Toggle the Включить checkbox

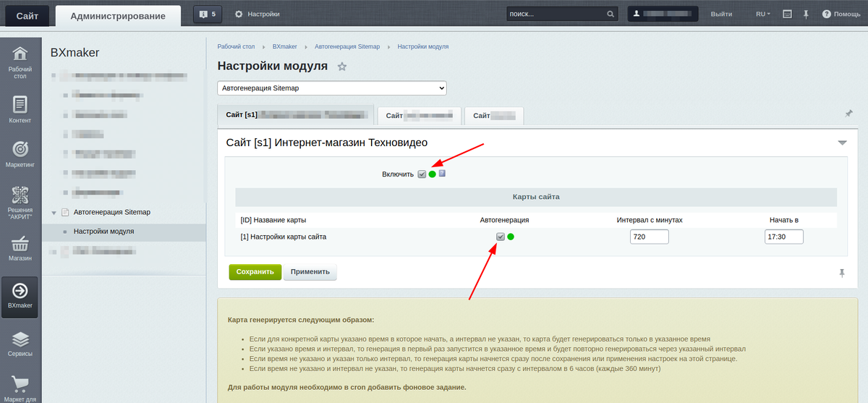[422, 174]
